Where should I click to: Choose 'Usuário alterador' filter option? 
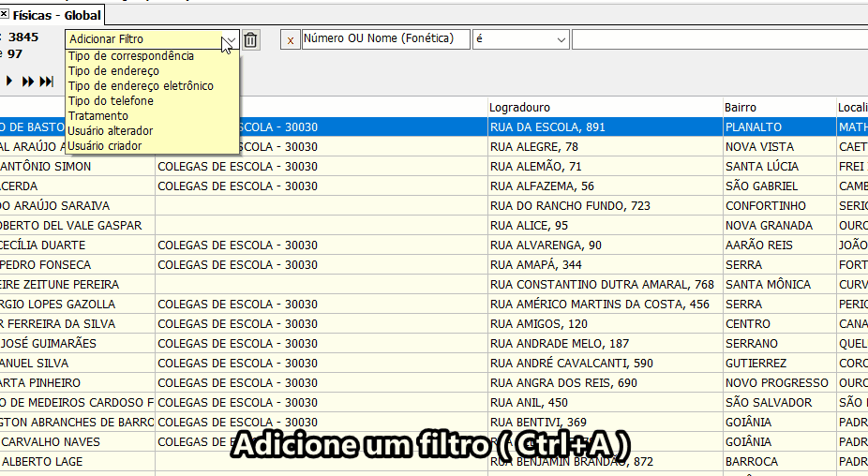click(111, 131)
